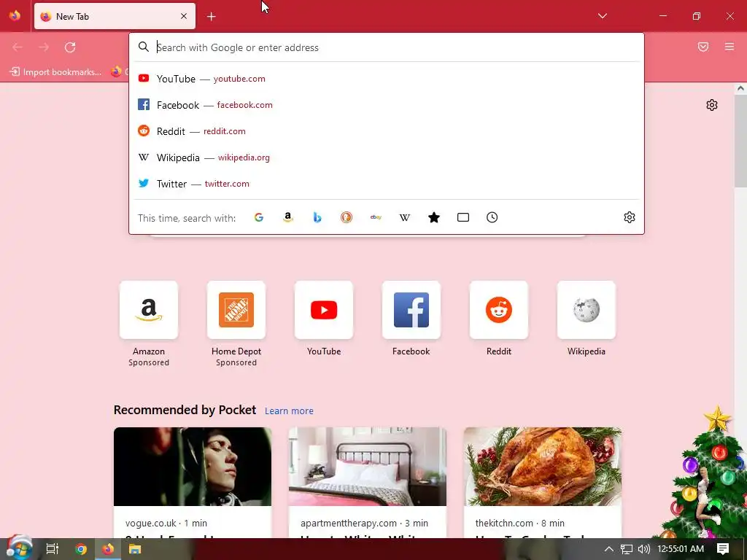The height and width of the screenshot is (560, 747).
Task: Select Wikipedia suggestion wikipedia.org
Action: tap(387, 157)
